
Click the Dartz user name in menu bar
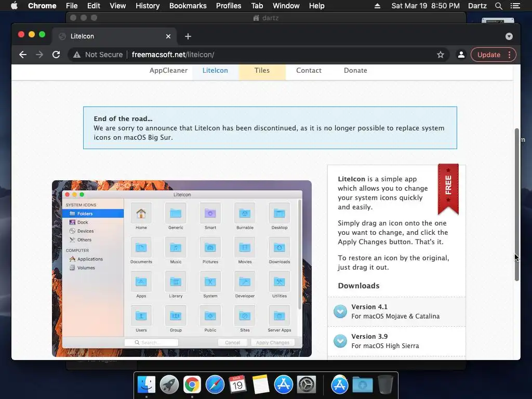coord(477,6)
